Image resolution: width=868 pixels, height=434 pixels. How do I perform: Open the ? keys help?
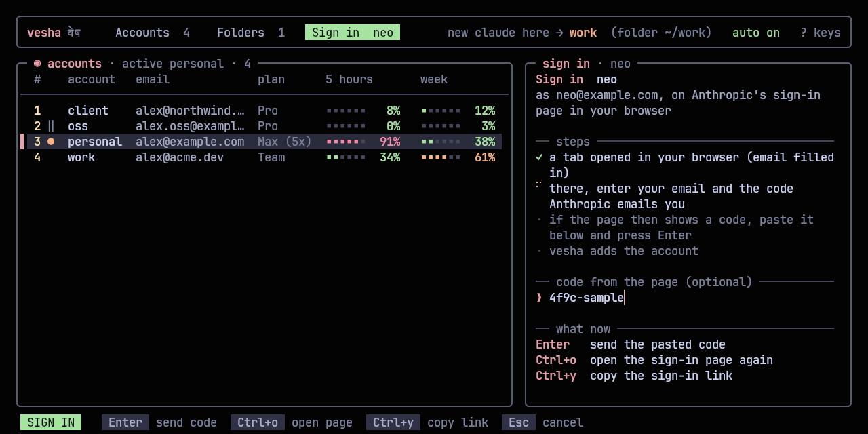pos(821,33)
